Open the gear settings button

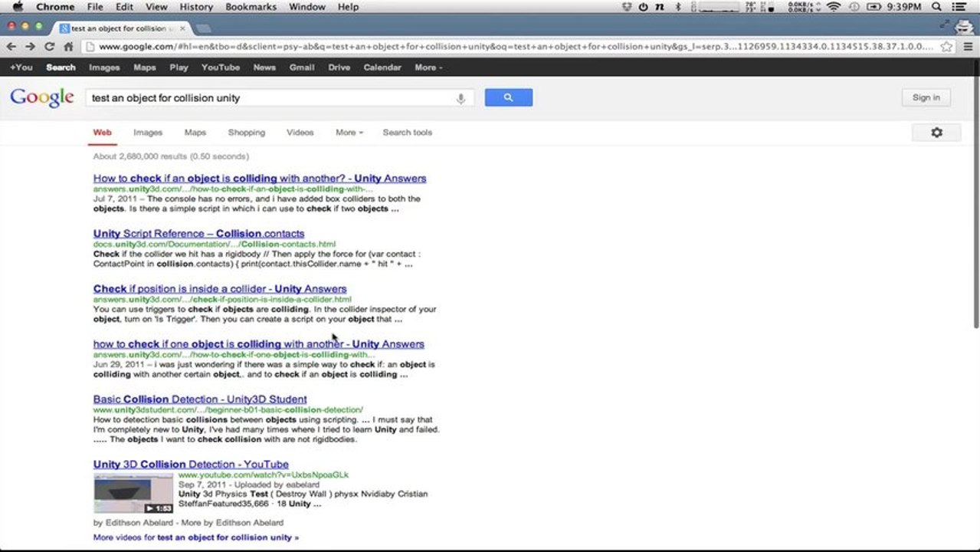click(x=936, y=133)
